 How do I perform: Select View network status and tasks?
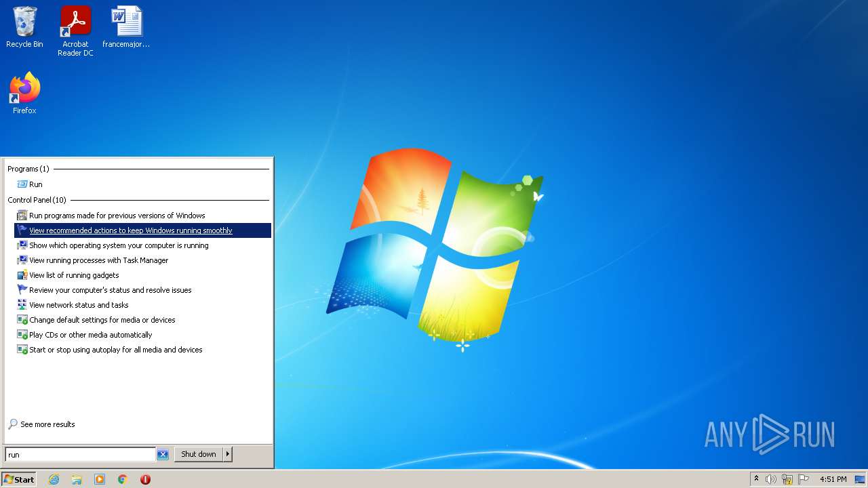(142, 305)
